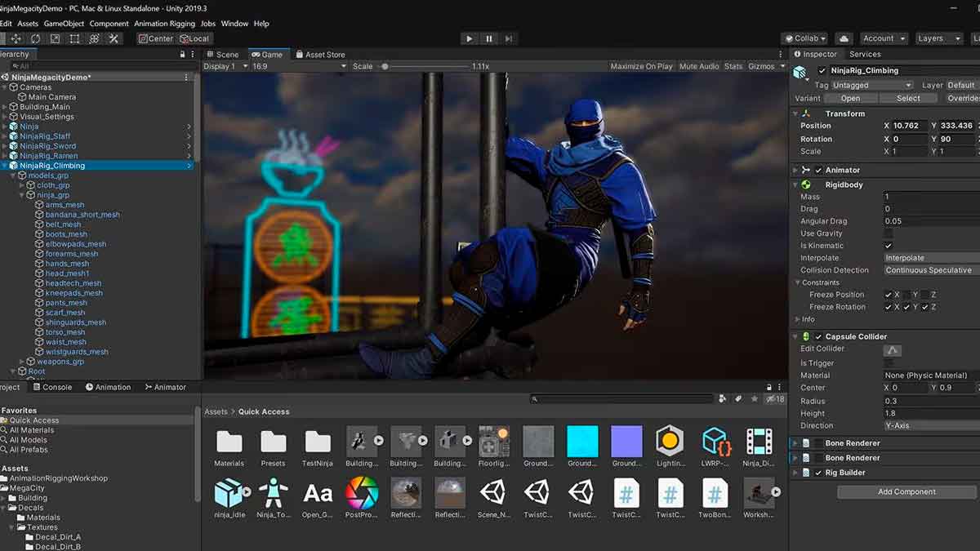Click the Play button in toolbar

[x=469, y=38]
